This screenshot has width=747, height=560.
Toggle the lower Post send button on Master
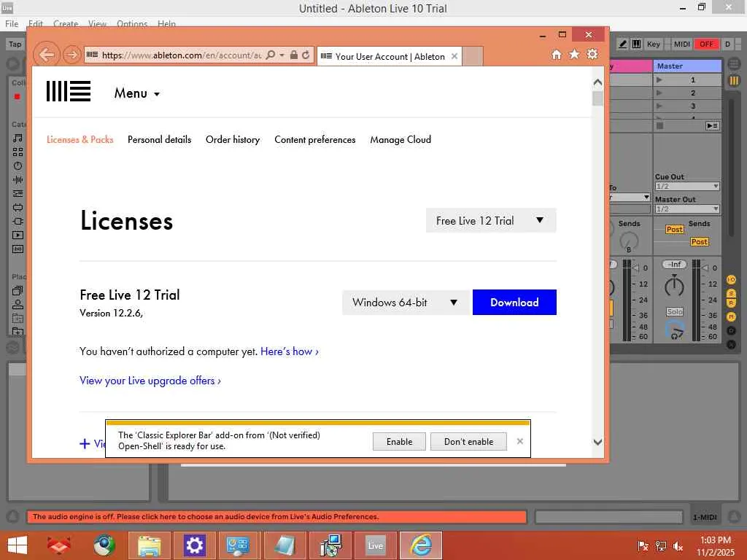[699, 242]
